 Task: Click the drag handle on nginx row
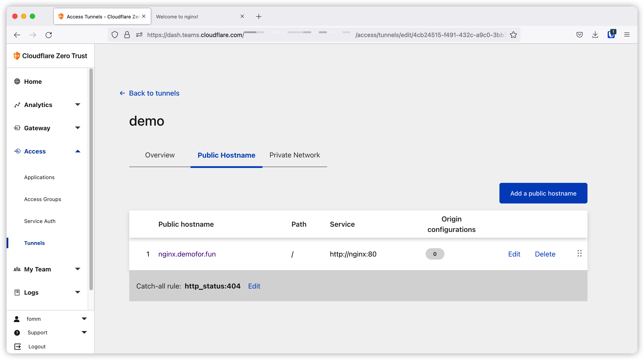579,253
